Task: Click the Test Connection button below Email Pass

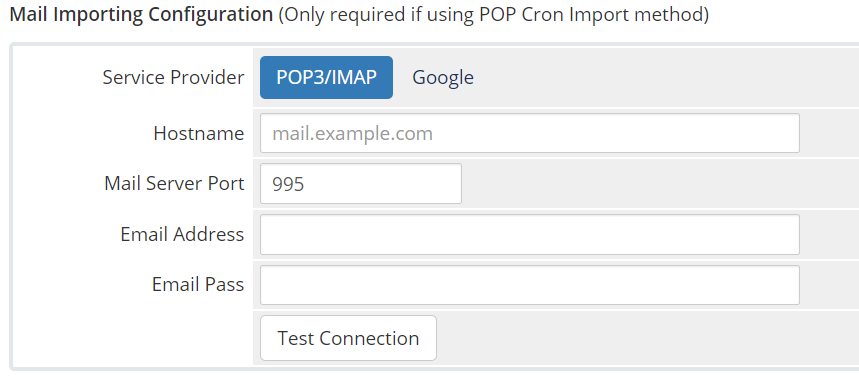Action: 348,338
